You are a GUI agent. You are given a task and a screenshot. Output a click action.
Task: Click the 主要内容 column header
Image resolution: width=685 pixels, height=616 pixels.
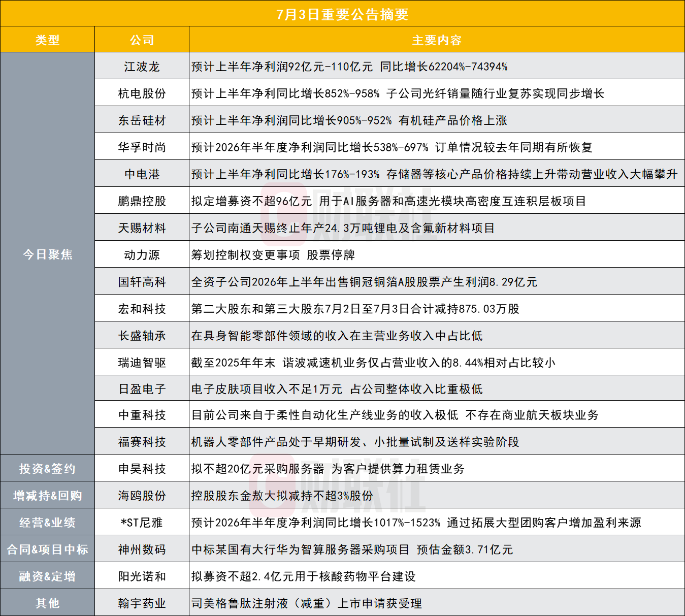(x=437, y=40)
